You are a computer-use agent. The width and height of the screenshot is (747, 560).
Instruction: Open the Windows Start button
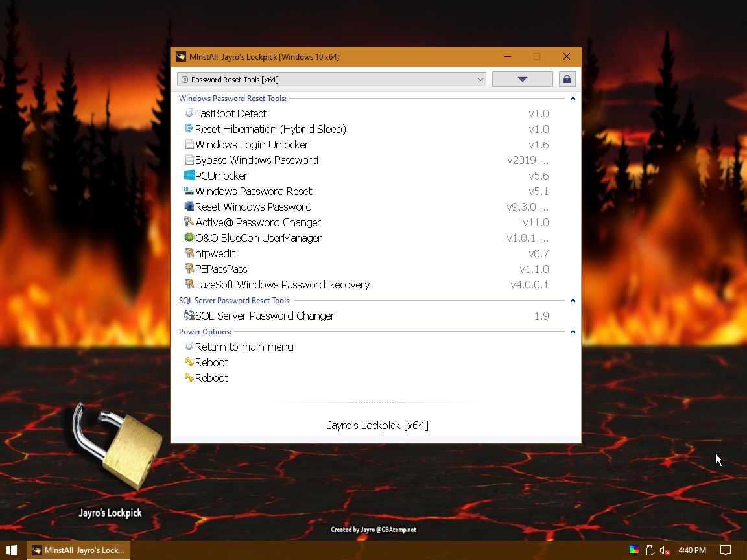tap(12, 550)
